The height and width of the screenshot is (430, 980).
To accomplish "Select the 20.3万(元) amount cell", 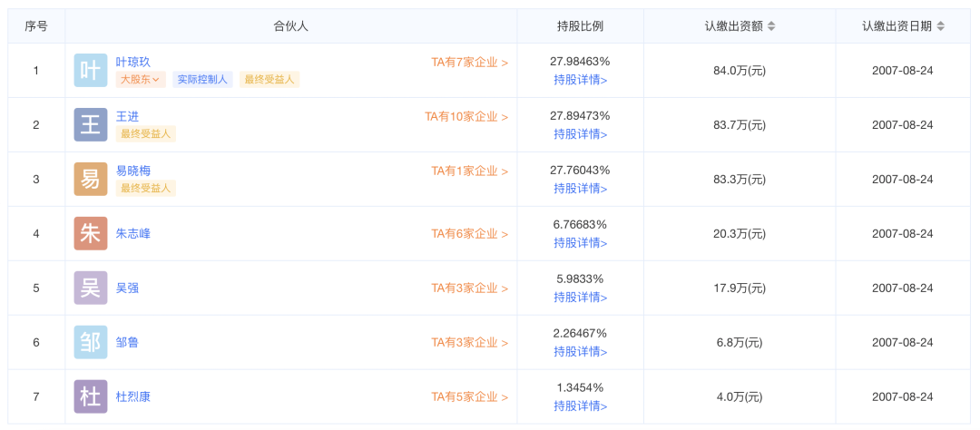I will pyautogui.click(x=740, y=234).
